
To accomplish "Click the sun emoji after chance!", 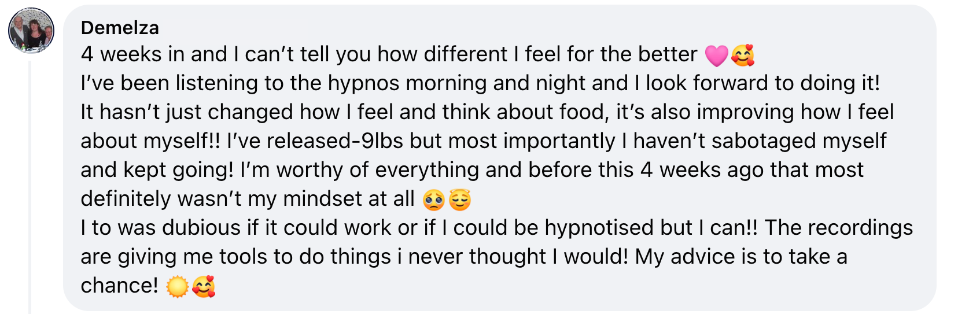I will 177,286.
